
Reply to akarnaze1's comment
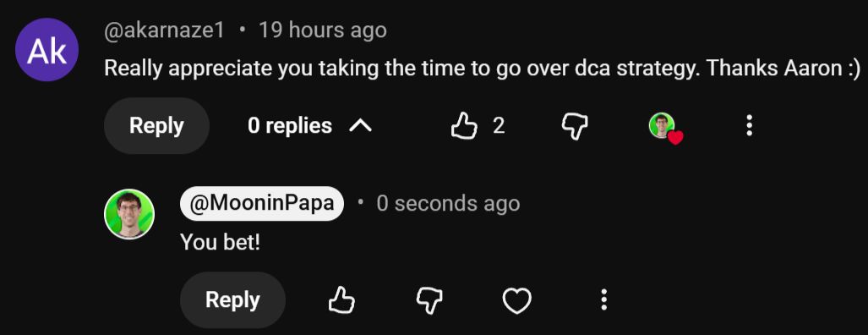coord(156,126)
